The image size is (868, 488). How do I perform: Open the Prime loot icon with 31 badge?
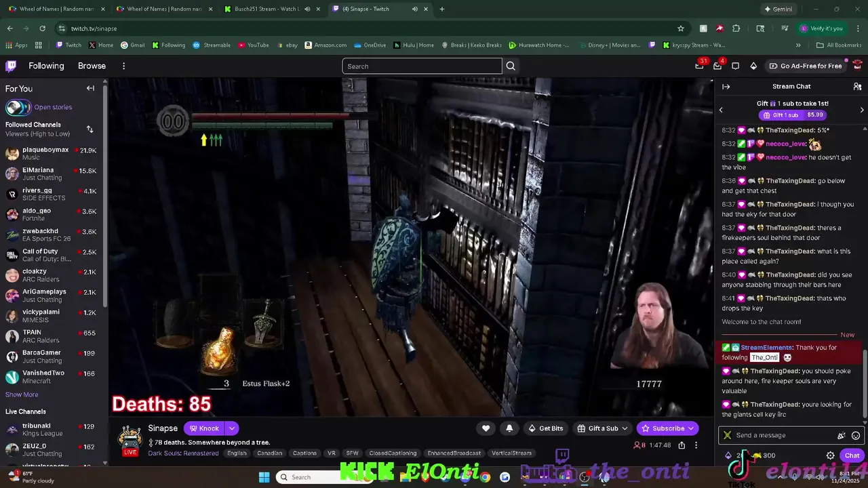point(700,66)
